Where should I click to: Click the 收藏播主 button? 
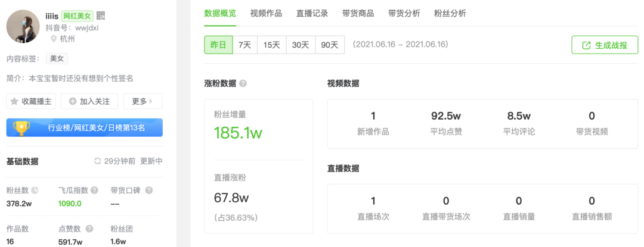tap(31, 101)
